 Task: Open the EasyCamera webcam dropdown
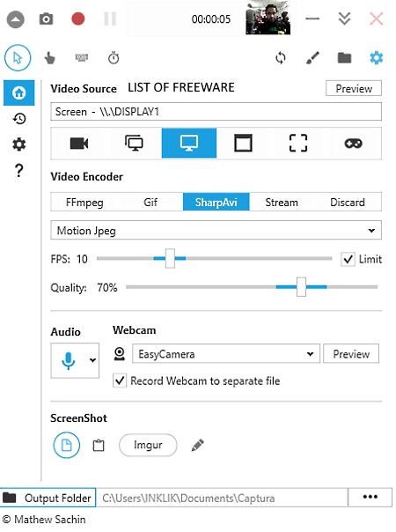coord(226,354)
